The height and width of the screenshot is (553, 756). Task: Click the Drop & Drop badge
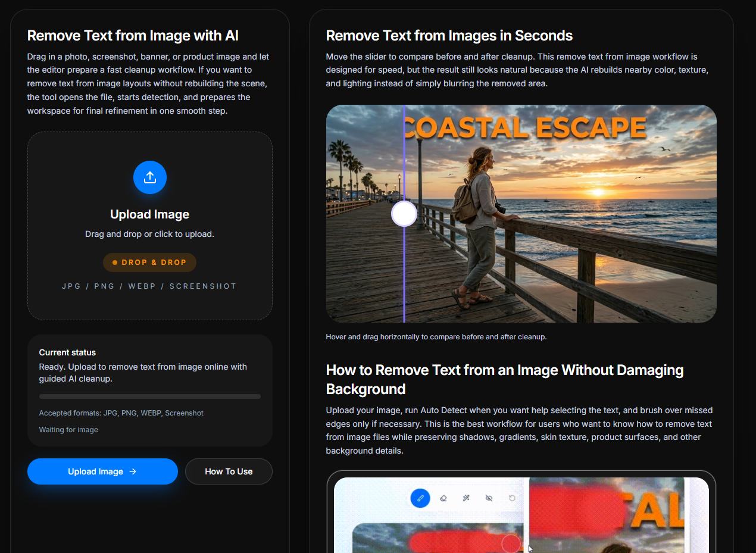(149, 263)
